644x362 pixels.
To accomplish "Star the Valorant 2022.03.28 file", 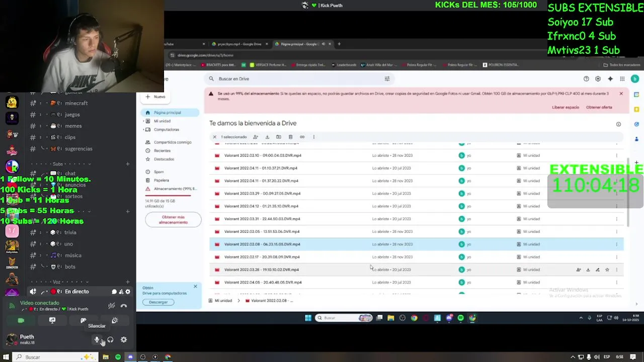I will coord(607,270).
